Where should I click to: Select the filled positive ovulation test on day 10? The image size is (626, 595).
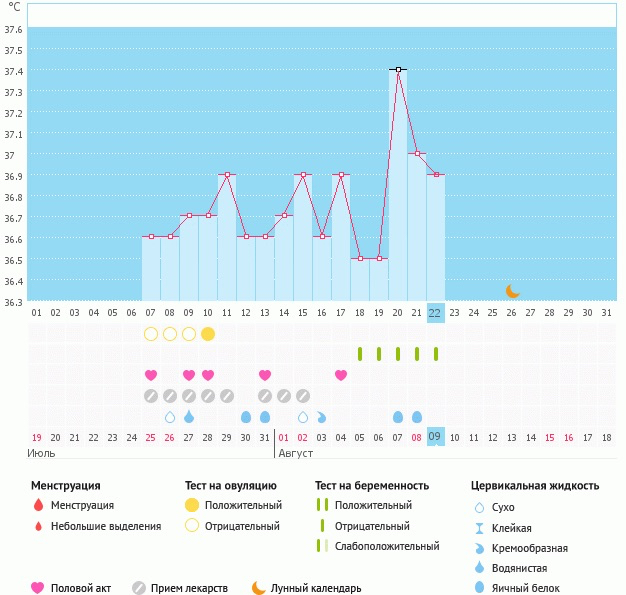(208, 333)
